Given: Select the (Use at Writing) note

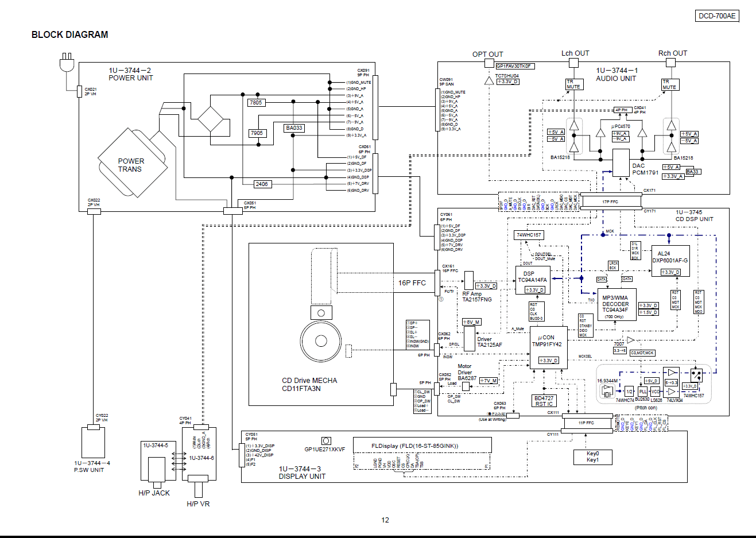Looking at the screenshot, I should [493, 420].
